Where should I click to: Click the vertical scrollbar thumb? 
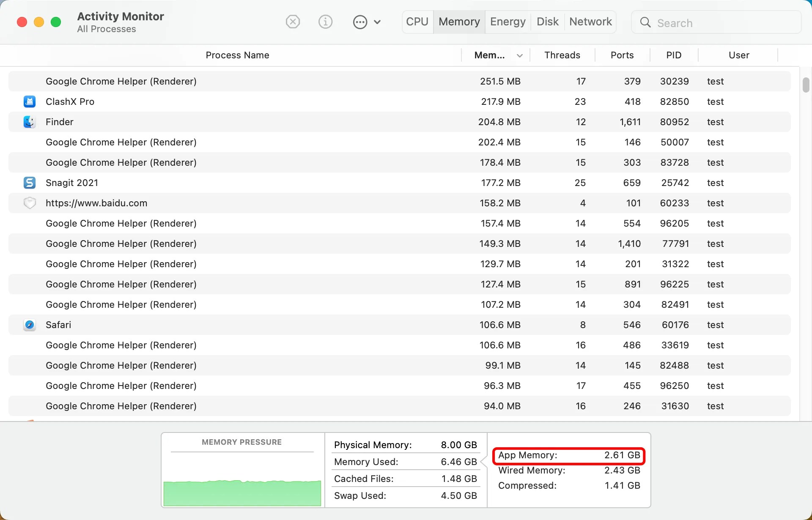(806, 85)
